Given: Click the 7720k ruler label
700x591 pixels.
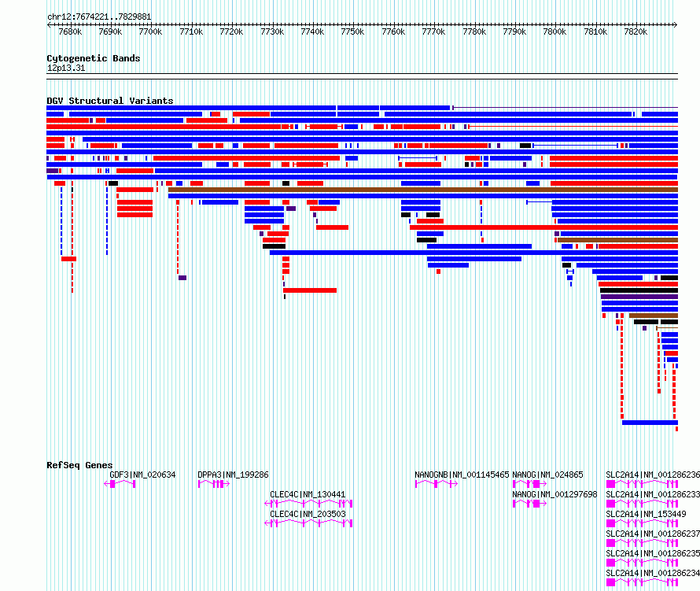Looking at the screenshot, I should pyautogui.click(x=231, y=31).
